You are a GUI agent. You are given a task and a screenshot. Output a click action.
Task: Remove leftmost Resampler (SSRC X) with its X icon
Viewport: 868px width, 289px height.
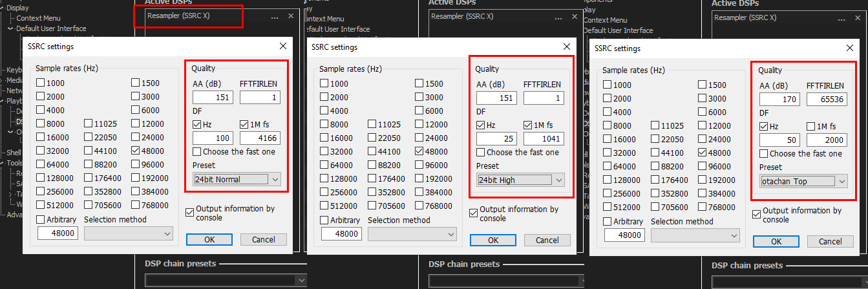click(x=290, y=16)
